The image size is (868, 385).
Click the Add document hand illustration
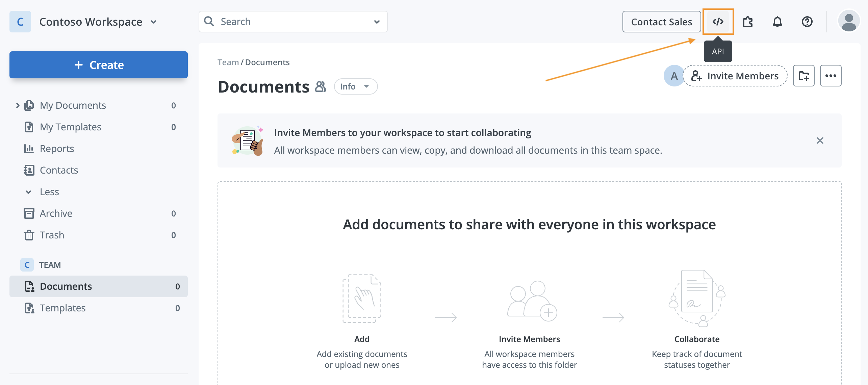coord(362,298)
